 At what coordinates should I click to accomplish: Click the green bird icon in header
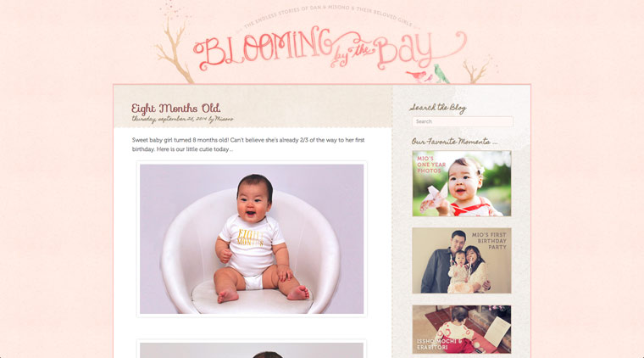441,73
